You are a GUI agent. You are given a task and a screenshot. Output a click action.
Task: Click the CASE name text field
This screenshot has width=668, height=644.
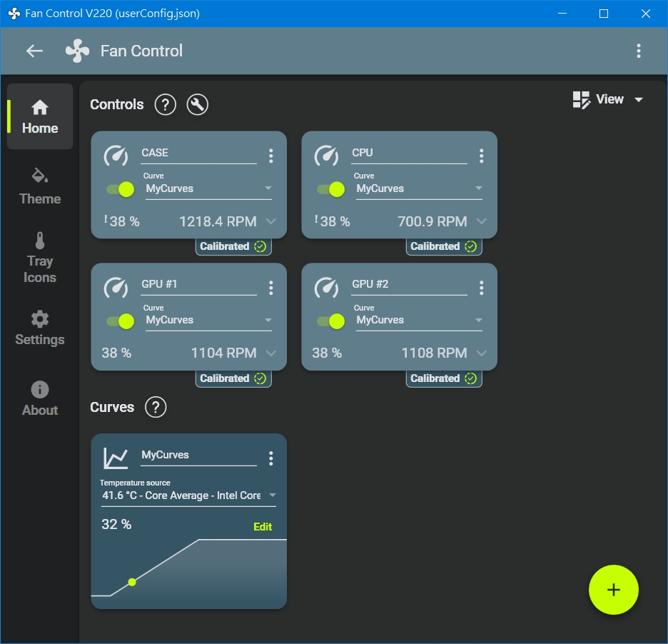coord(198,153)
